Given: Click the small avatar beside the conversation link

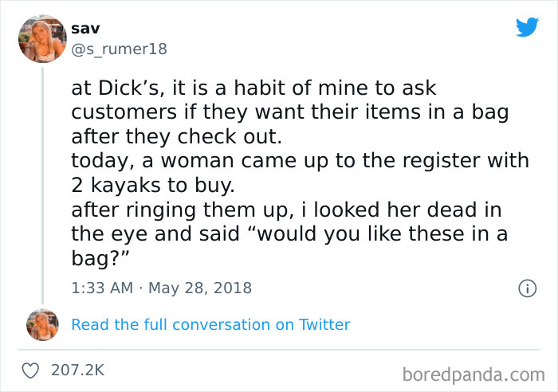Looking at the screenshot, I should (x=42, y=324).
